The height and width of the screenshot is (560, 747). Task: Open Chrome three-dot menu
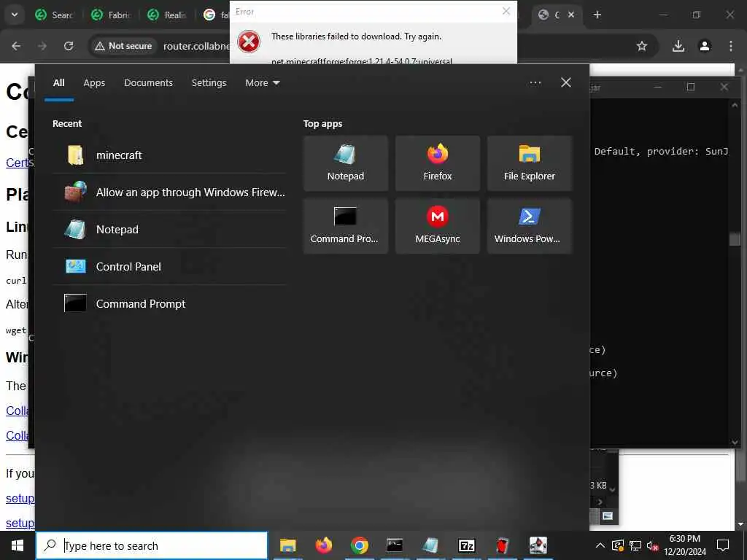coord(731,46)
